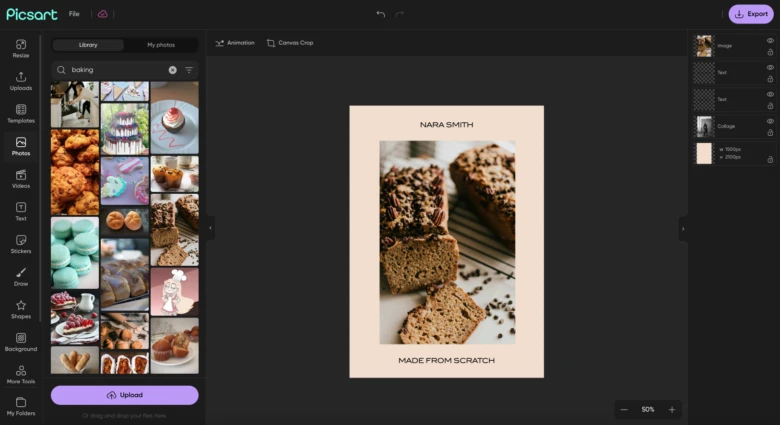The width and height of the screenshot is (780, 425).
Task: Click the zoom in plus button
Action: tap(672, 409)
